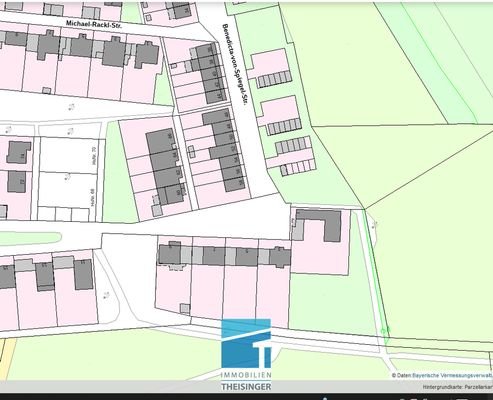Select the large L-shaped building east of junction

[320, 225]
